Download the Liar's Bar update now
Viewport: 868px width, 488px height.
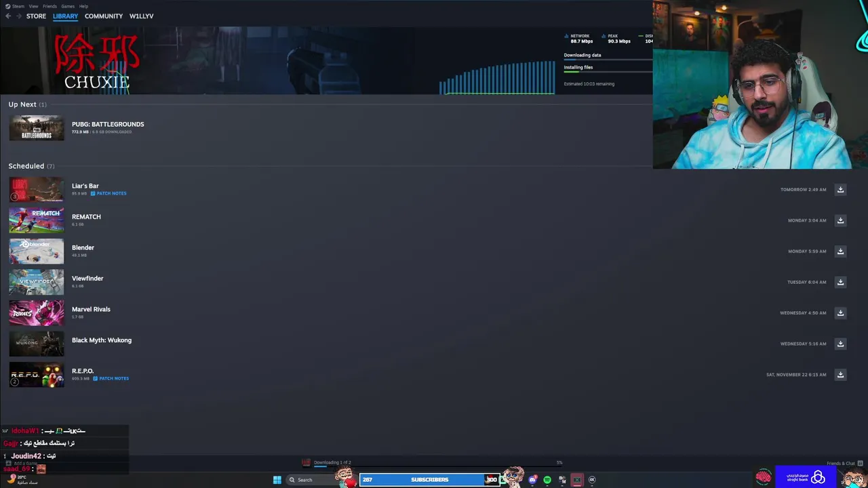[x=840, y=190]
